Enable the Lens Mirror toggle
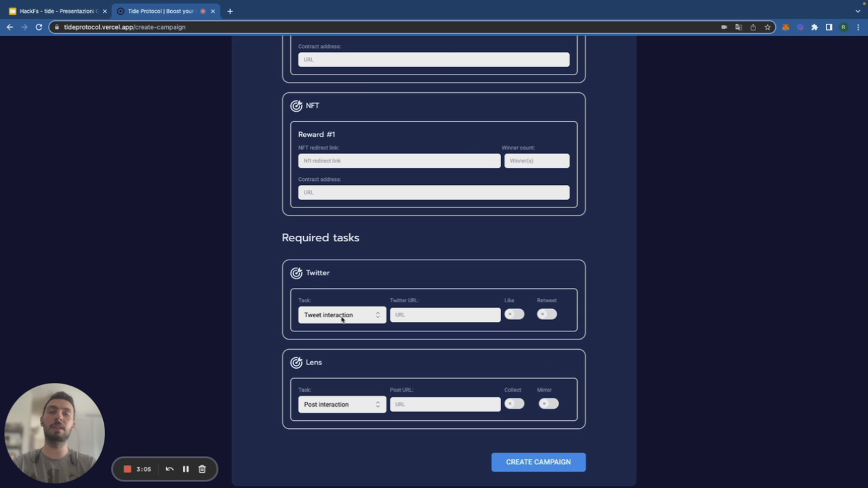The width and height of the screenshot is (868, 488). click(x=549, y=404)
